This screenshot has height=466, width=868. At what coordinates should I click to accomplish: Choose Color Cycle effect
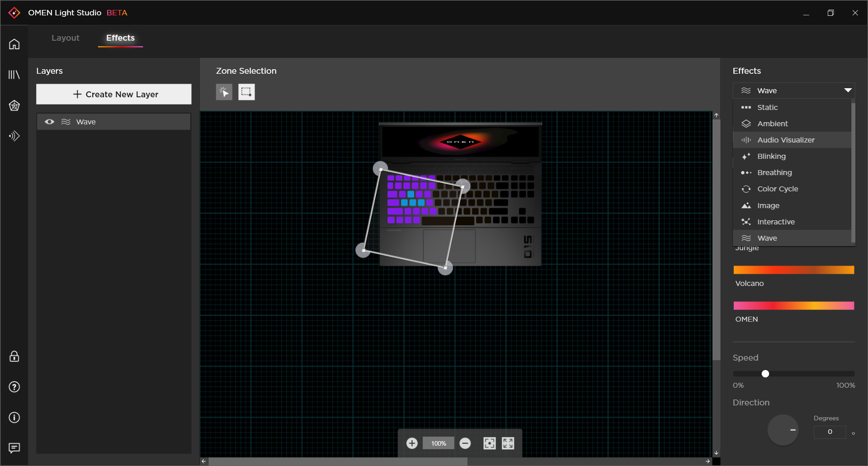pos(792,189)
